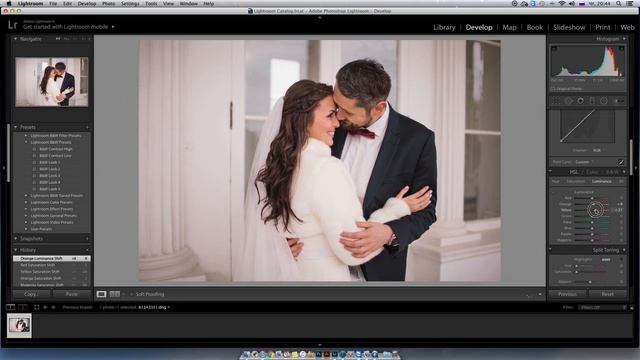Clear history with History panel X icon
Screen dimensions: 640x360
tap(87, 250)
